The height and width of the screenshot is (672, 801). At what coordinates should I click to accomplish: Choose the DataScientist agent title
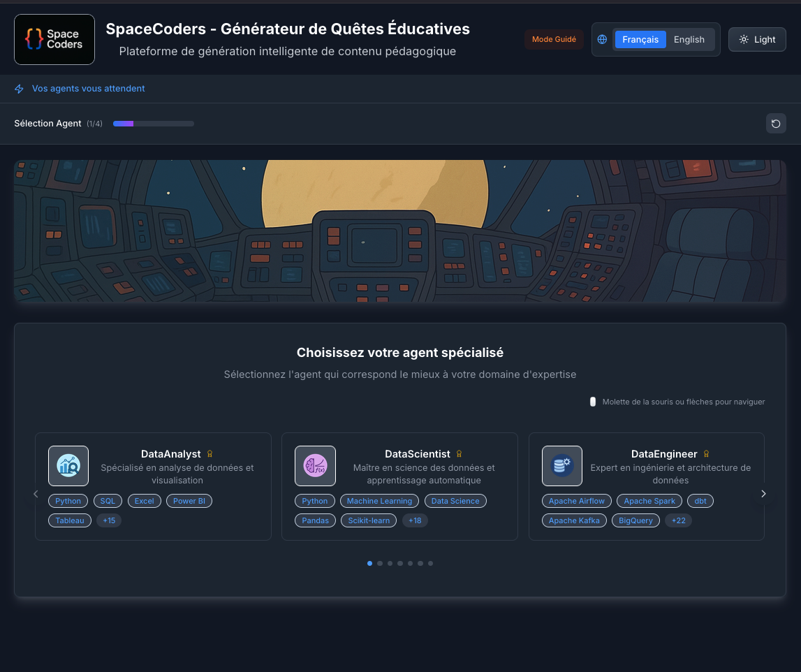[418, 454]
